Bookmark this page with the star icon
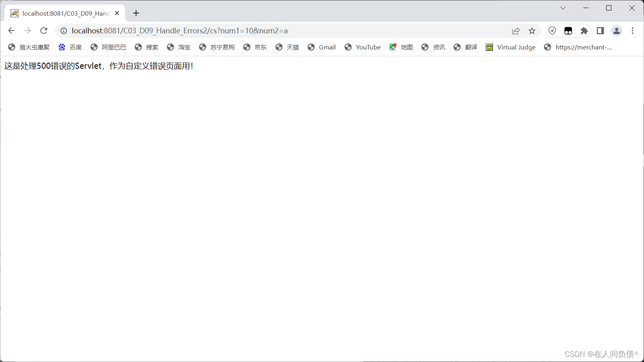The height and width of the screenshot is (362, 644). pos(532,31)
